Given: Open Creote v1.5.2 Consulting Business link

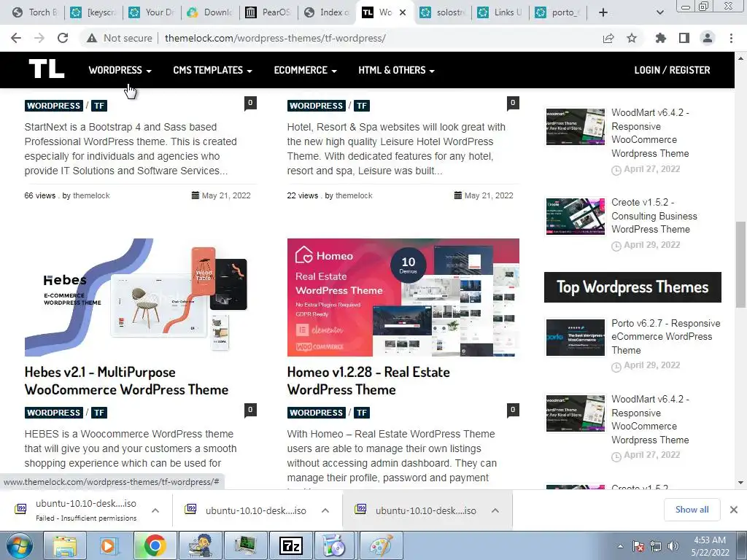Looking at the screenshot, I should pyautogui.click(x=654, y=216).
